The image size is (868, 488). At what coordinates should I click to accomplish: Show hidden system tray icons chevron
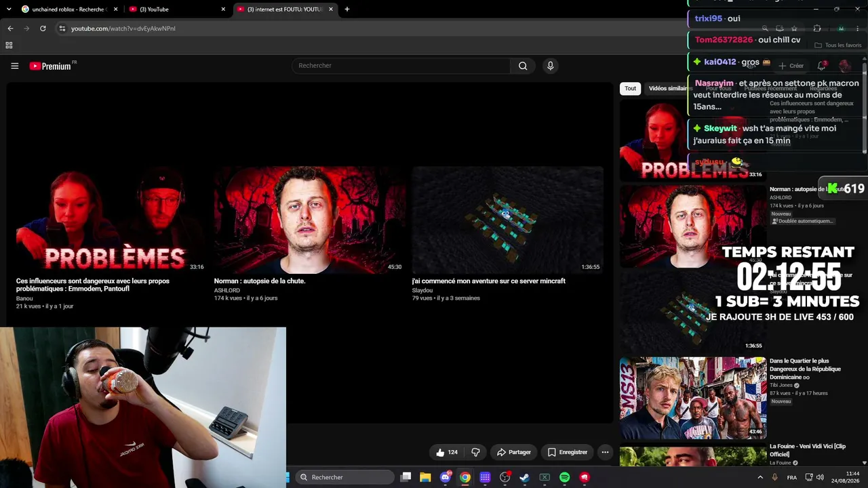(x=760, y=477)
